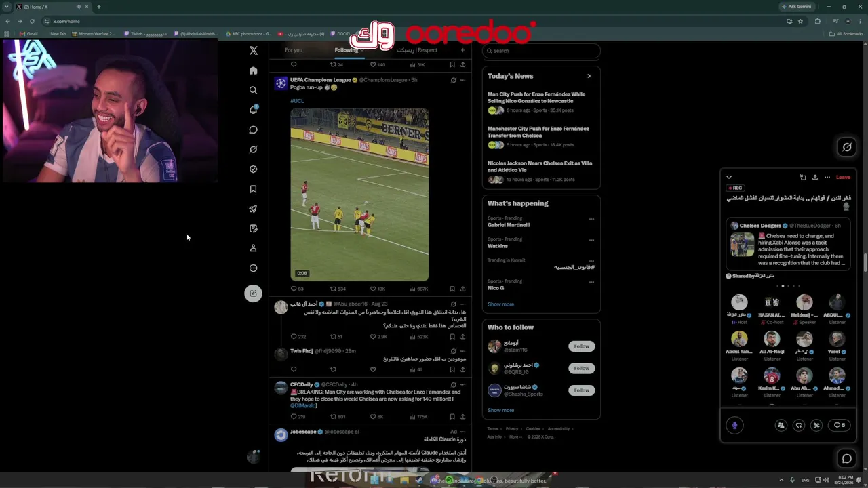
Task: Open more options for Watkins trend
Action: click(591, 240)
